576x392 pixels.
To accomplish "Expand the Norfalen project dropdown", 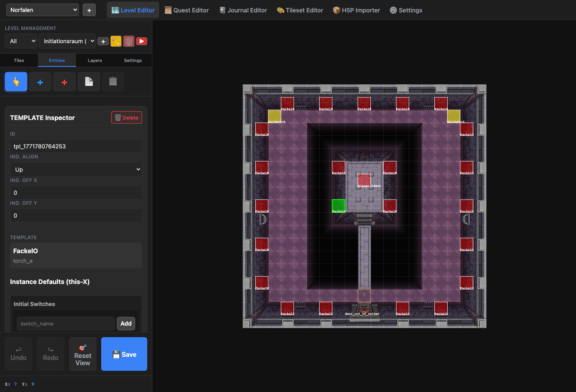I will [x=42, y=10].
